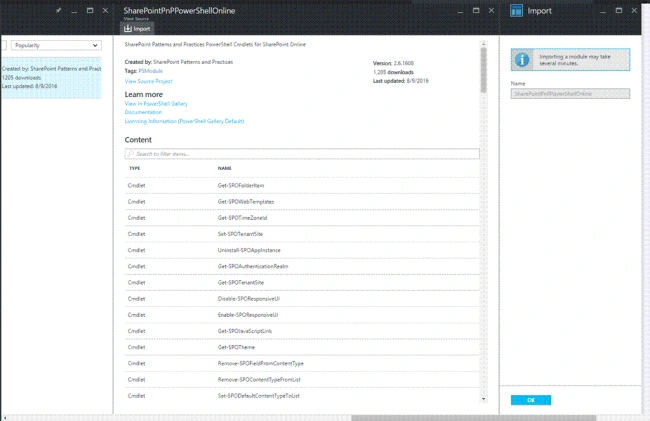
Task: Select the highlighted module card in left blade
Action: pos(51,77)
